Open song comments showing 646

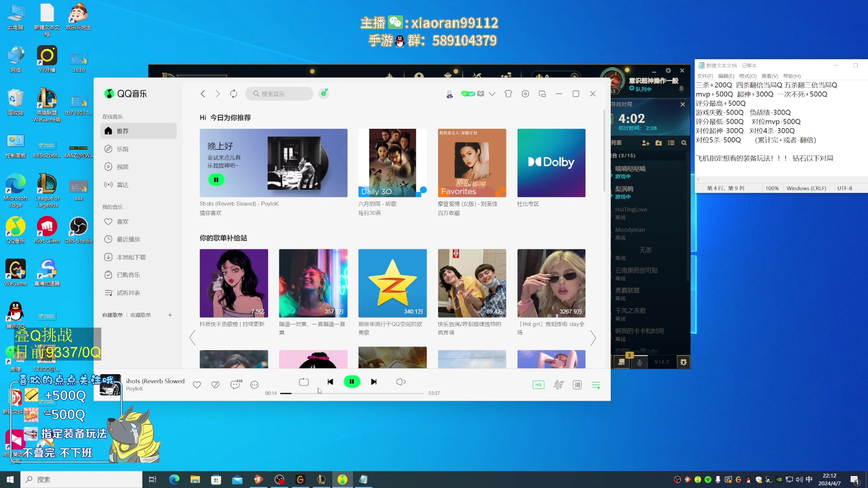click(236, 384)
